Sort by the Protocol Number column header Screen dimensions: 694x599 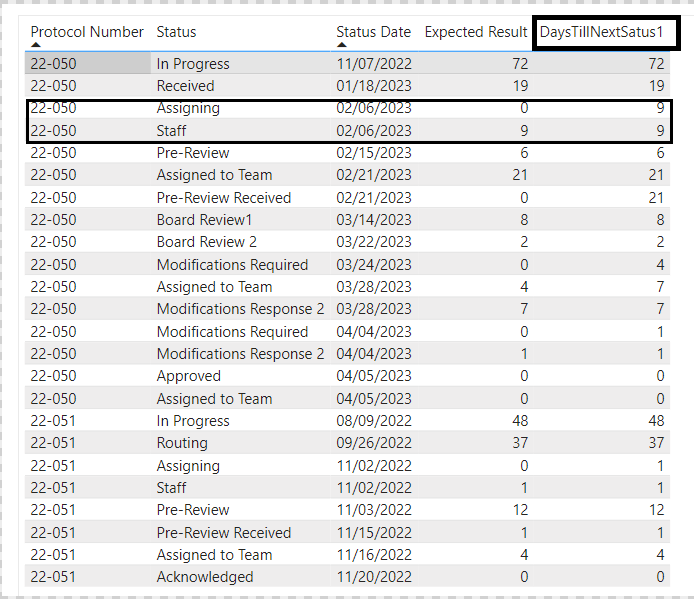pos(87,32)
